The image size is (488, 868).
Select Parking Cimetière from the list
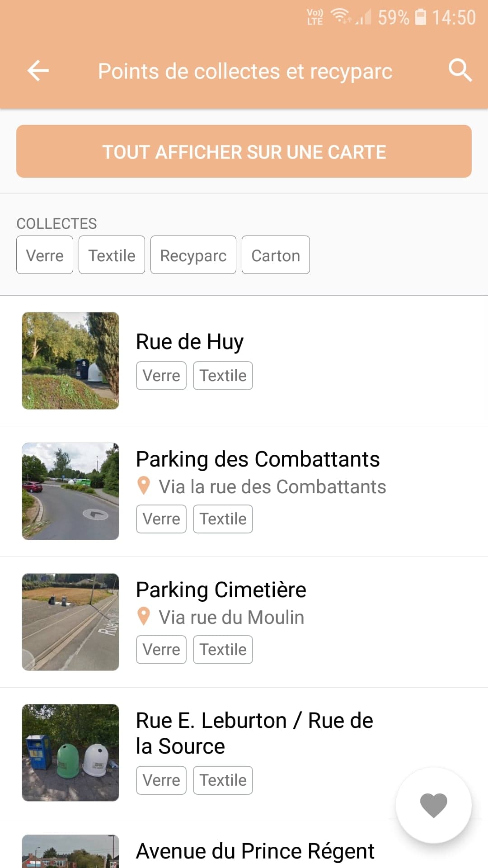[221, 590]
